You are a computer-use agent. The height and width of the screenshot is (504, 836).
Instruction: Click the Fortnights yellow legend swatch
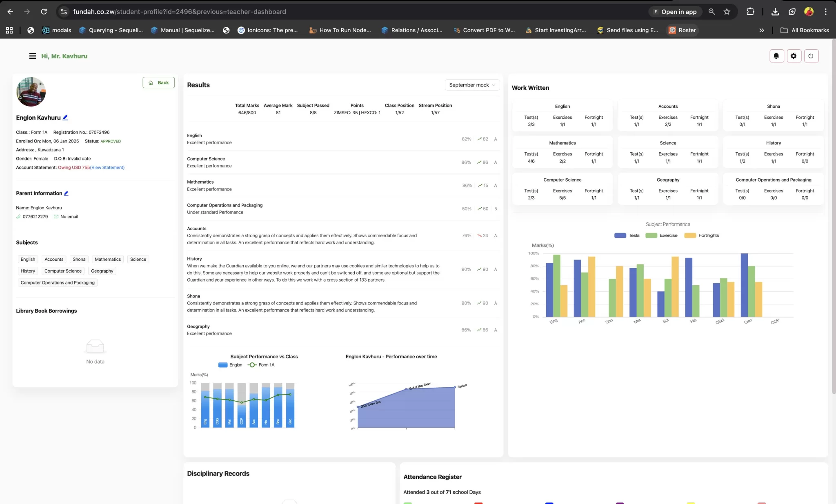[x=690, y=235]
